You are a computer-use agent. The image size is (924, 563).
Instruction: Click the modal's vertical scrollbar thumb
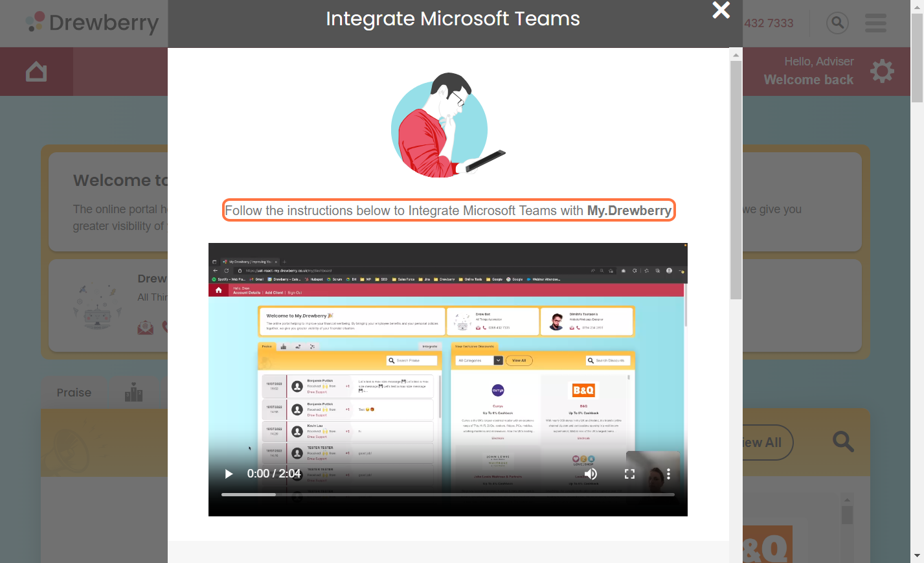pos(736,180)
